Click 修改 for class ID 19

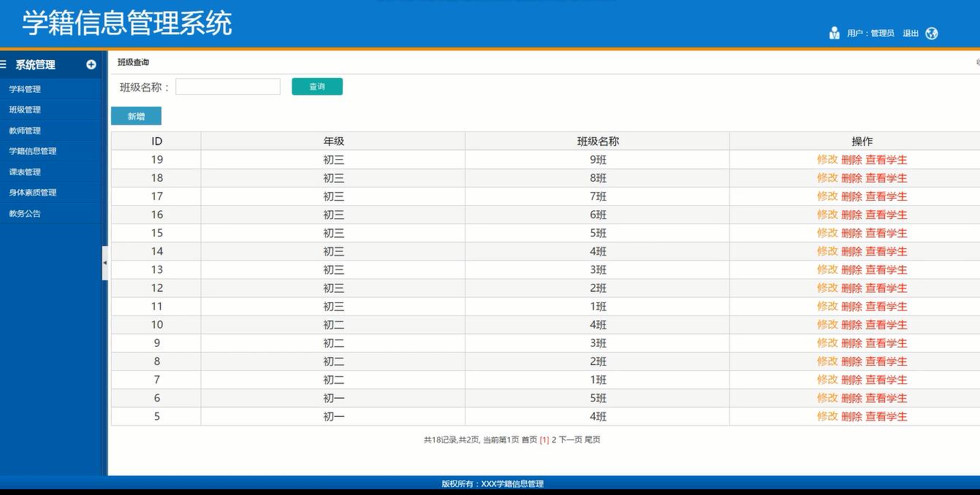coord(827,159)
